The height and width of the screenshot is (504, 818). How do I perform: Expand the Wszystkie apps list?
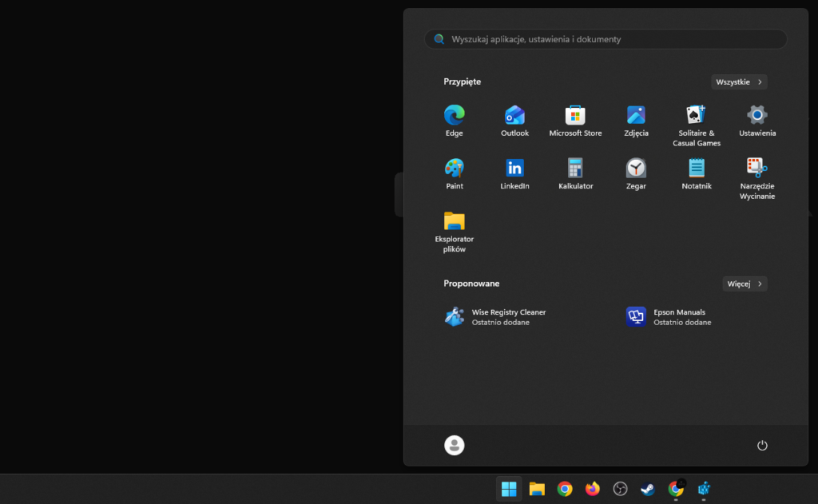(x=739, y=81)
